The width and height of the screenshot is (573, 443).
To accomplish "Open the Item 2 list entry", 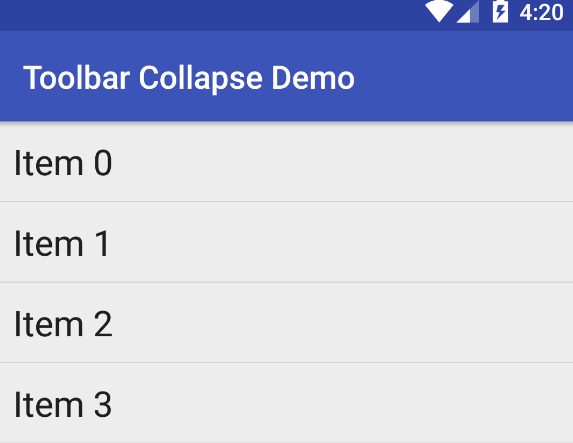I will pos(286,323).
